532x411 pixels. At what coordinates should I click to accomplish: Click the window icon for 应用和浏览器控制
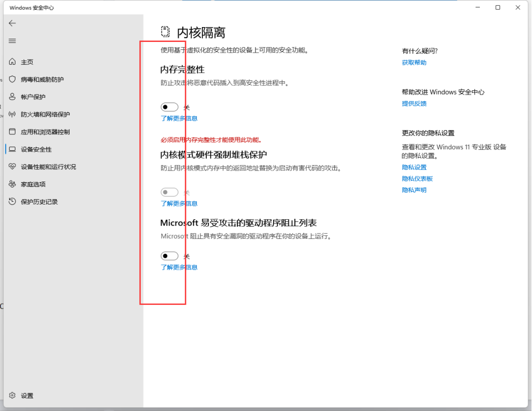click(13, 132)
